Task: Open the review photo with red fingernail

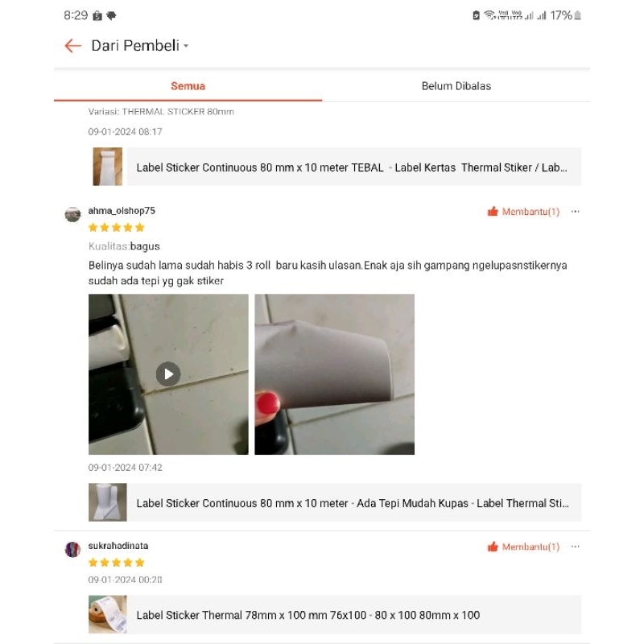Action: (x=334, y=374)
